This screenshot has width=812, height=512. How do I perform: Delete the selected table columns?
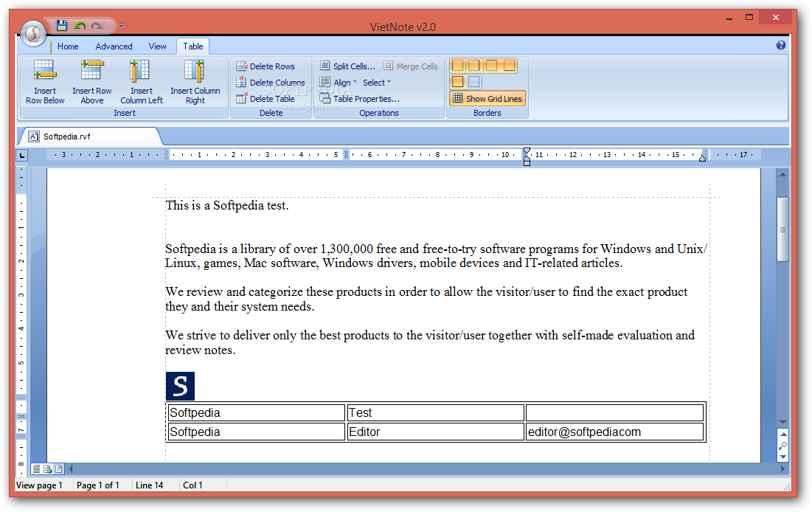[271, 83]
